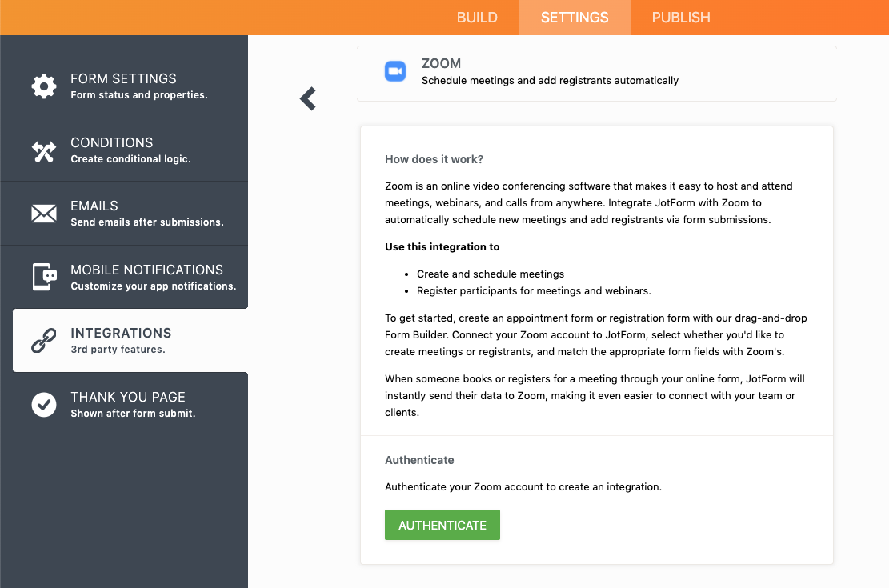Open the Conditions section label
The height and width of the screenshot is (588, 889).
tap(112, 142)
